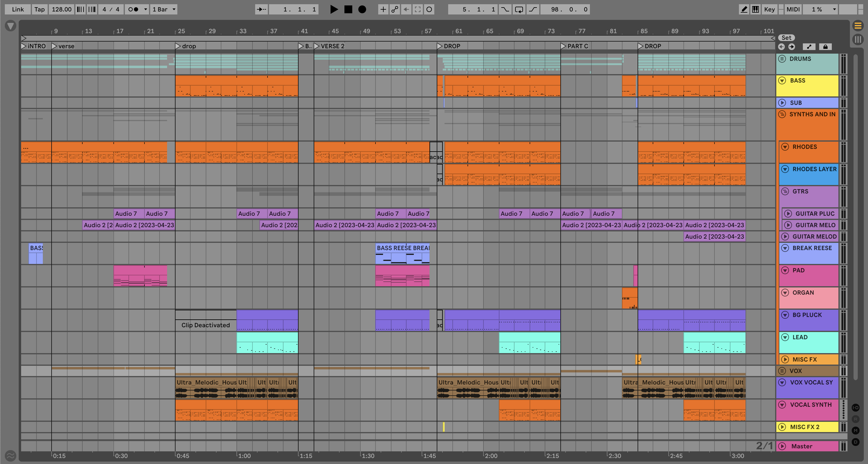Click the Automation Arm button
868x464 pixels.
(394, 9)
